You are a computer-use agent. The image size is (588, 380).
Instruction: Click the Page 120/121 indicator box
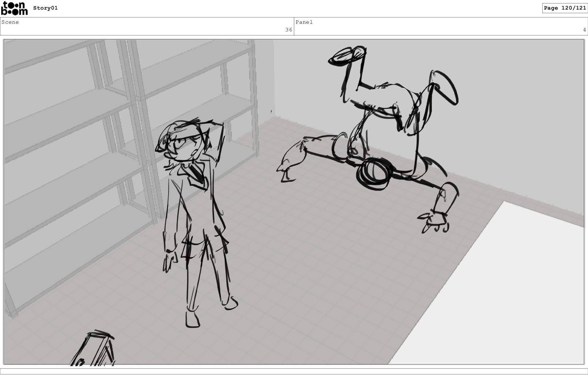click(565, 8)
